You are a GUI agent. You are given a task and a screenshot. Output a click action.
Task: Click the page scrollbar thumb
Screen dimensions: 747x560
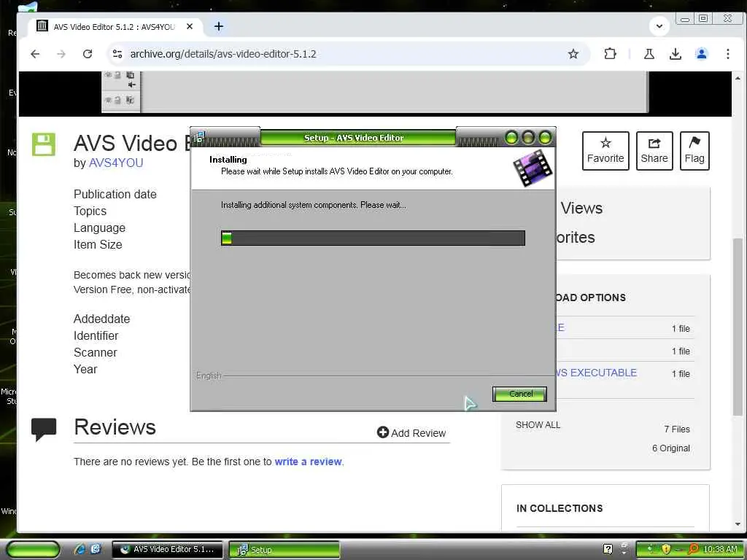(738, 326)
